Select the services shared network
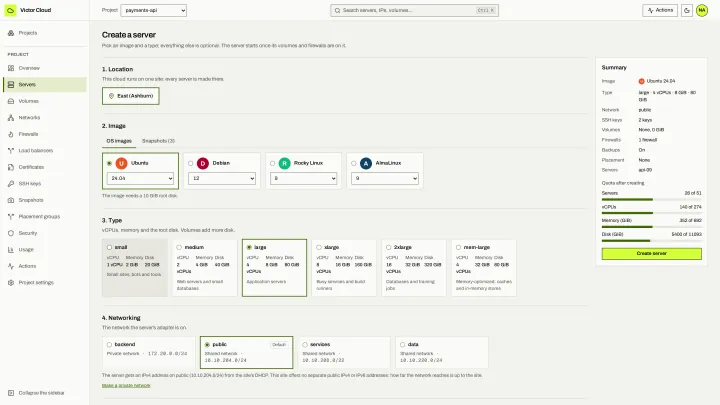The image size is (720, 405). (x=344, y=352)
